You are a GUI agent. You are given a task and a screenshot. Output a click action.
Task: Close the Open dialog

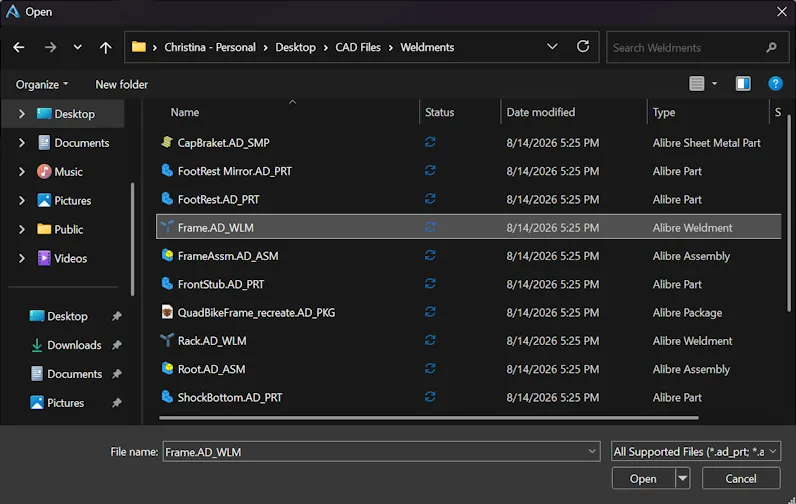782,11
